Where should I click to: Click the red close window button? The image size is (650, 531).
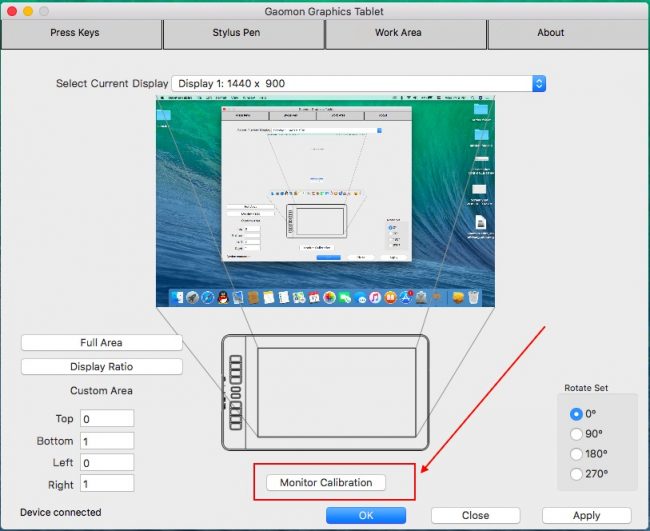[12, 11]
